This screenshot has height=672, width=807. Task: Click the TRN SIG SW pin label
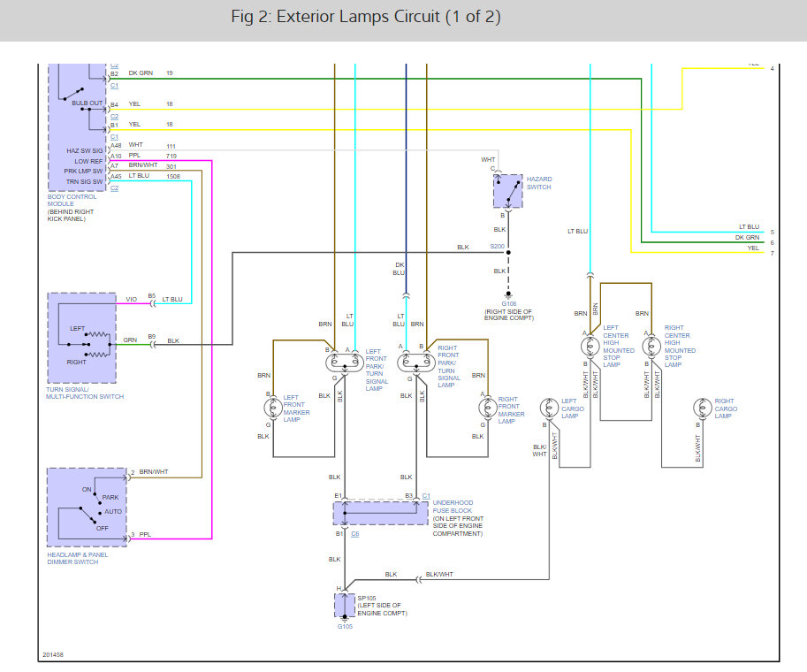[x=84, y=182]
